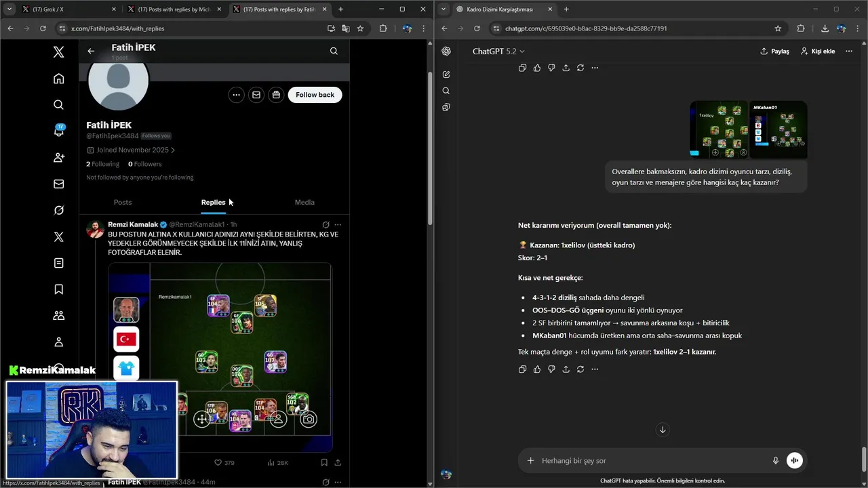Regenerate the 1xelilov 2–1 response
This screenshot has height=488, width=868.
580,369
